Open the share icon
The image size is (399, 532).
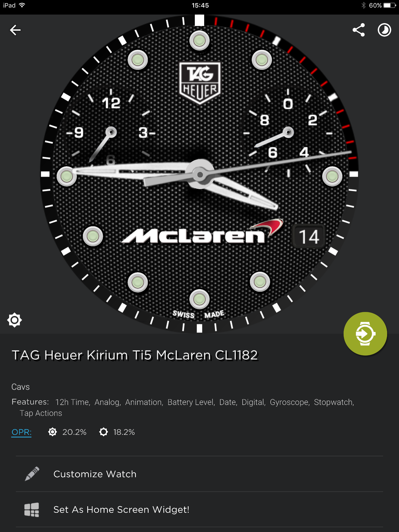[x=358, y=30]
